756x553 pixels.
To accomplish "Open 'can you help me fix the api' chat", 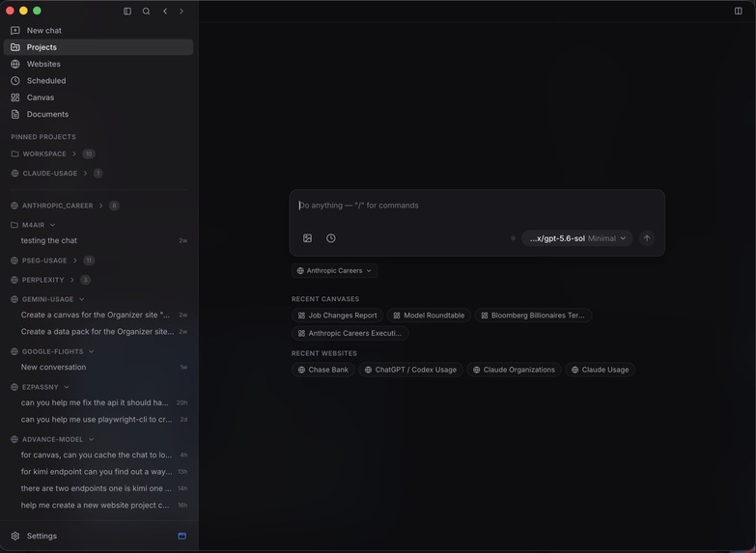I will (98, 402).
